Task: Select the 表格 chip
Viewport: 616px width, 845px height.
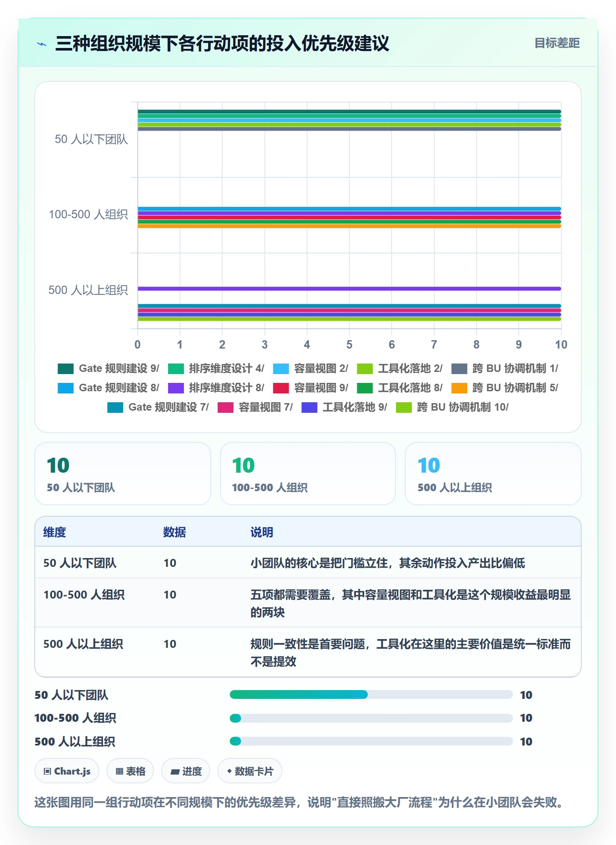Action: pyautogui.click(x=130, y=771)
